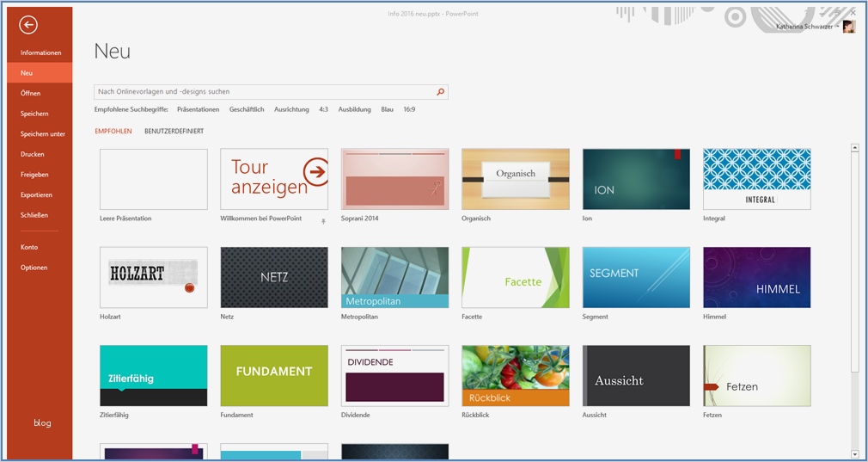Click Katharina Schwarzer account name
This screenshot has height=462, width=868.
coord(804,27)
